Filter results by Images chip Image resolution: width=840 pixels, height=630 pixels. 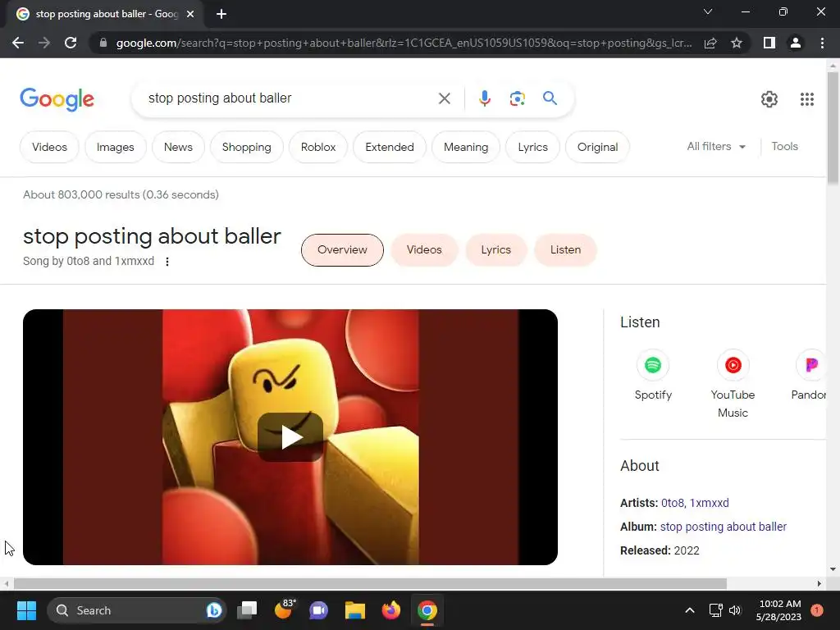(115, 147)
